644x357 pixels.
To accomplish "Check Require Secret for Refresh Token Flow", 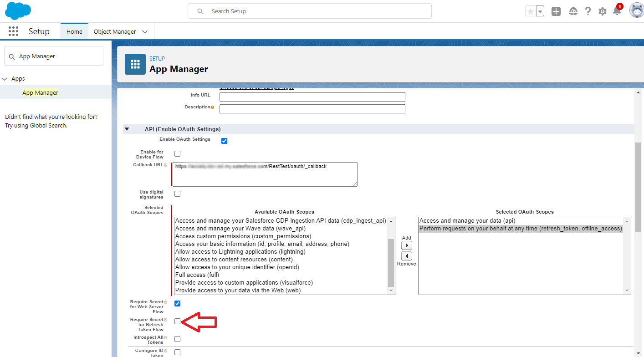I will [x=177, y=321].
